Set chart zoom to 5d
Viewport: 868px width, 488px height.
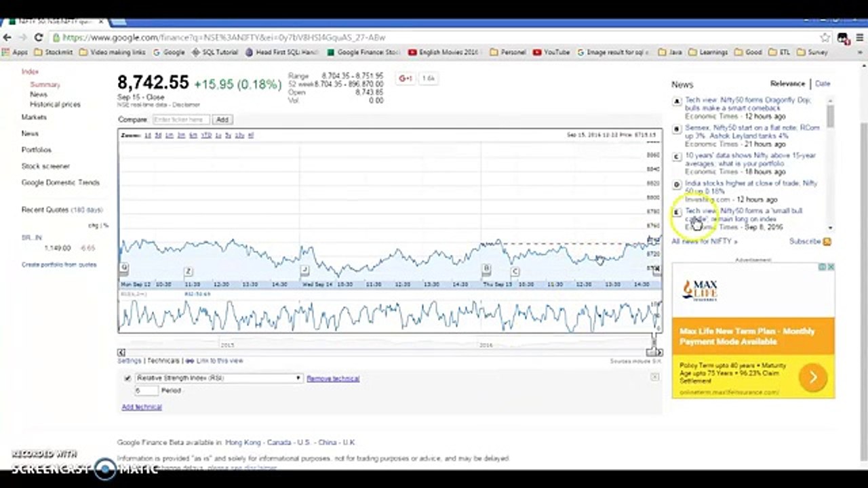[x=158, y=136]
